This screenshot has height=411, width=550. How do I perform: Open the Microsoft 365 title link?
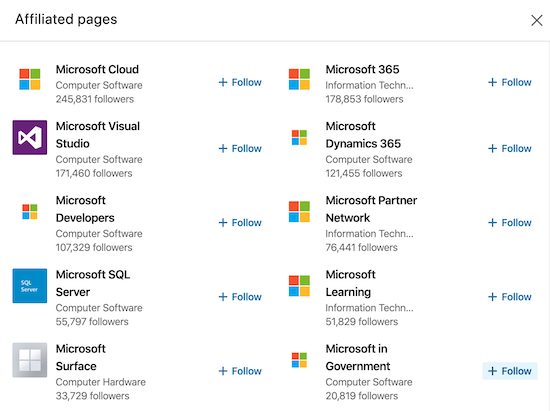(x=362, y=69)
